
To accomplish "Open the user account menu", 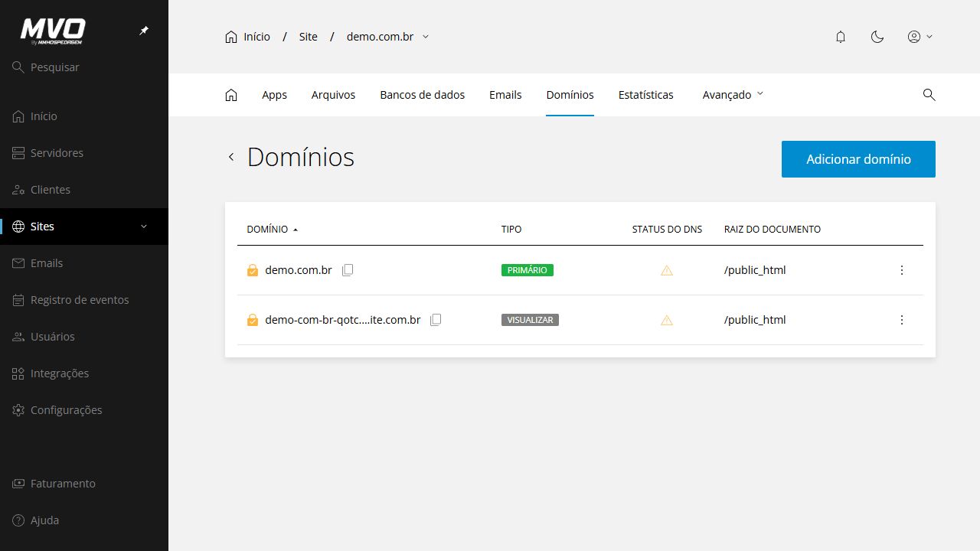I will 920,37.
